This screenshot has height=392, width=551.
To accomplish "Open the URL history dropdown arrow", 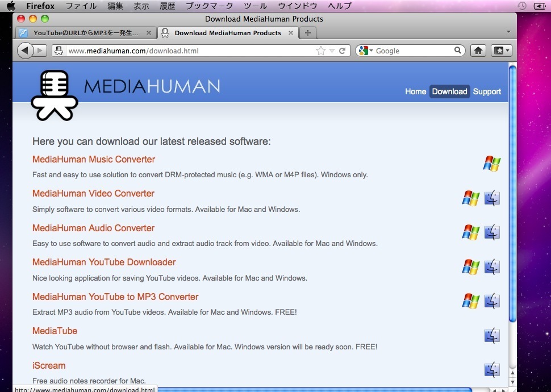I will tap(332, 51).
